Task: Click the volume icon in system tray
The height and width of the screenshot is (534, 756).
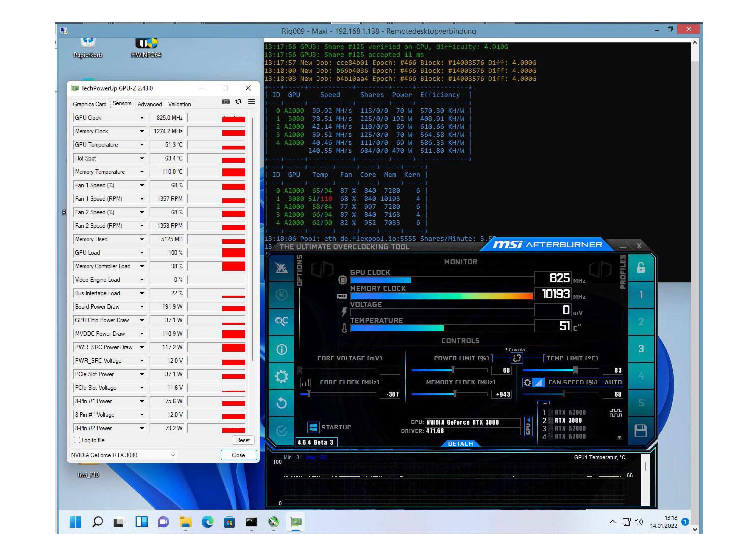Action: click(639, 522)
